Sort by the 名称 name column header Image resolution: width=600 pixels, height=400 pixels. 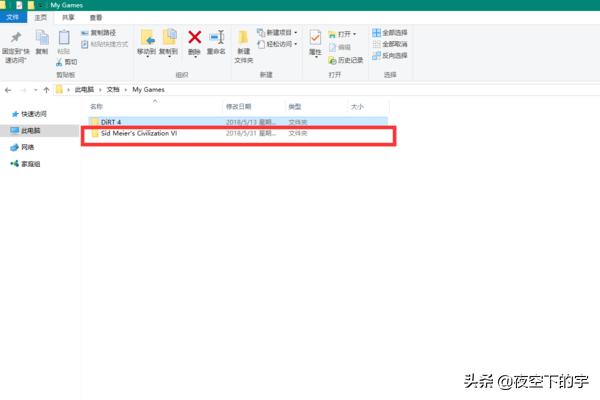coord(96,107)
